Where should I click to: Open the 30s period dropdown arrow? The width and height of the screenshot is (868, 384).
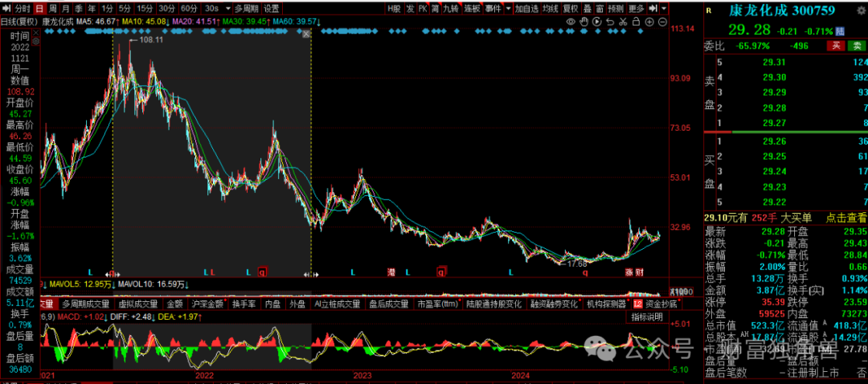(227, 8)
